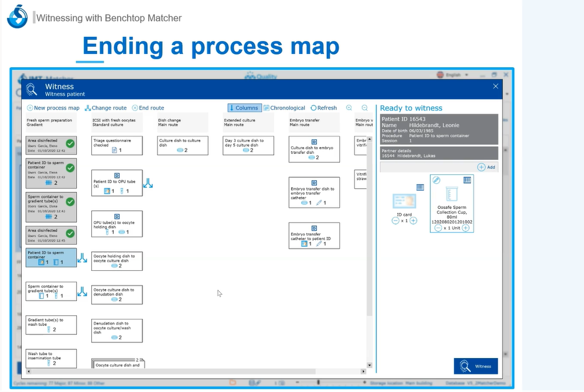The image size is (584, 392).
Task: Close the Witness dialog
Action: pos(496,87)
